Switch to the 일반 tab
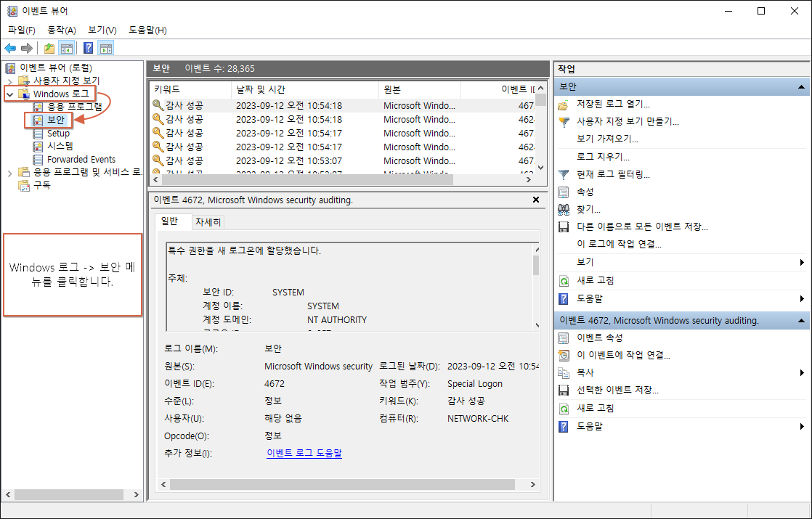The image size is (812, 519). tap(169, 221)
